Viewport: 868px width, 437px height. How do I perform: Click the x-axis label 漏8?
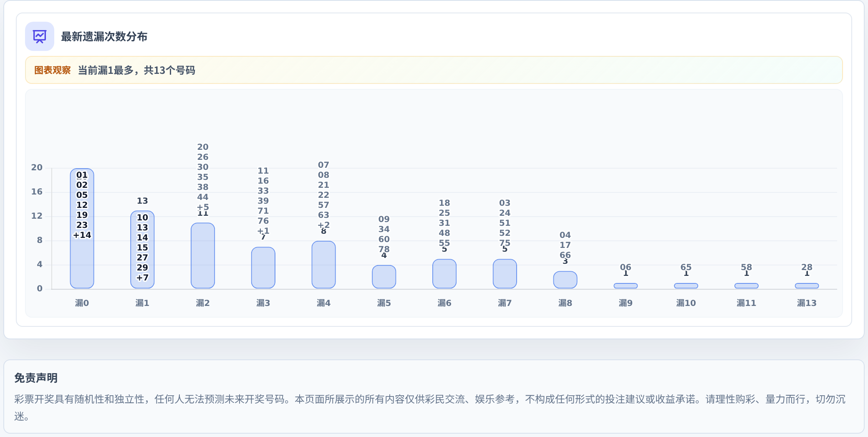coord(565,303)
